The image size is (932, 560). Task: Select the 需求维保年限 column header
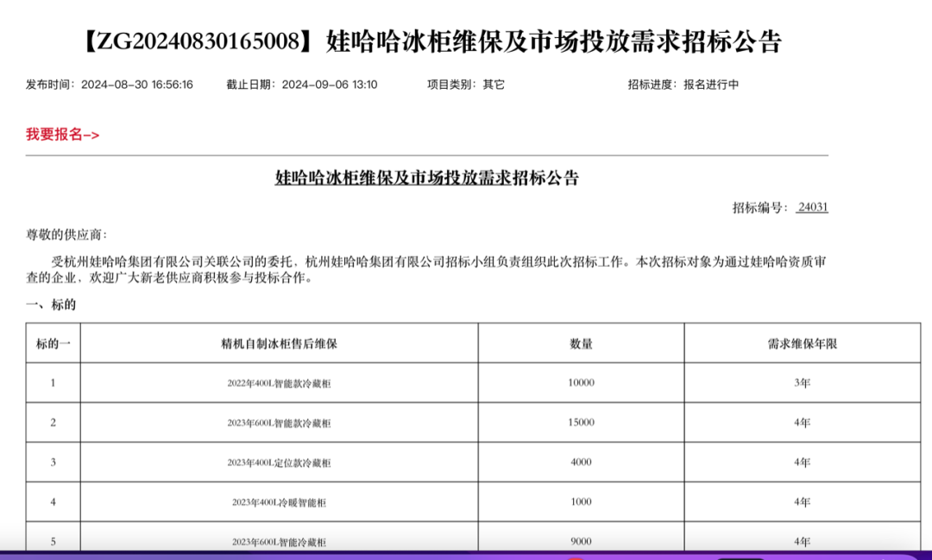coord(802,343)
